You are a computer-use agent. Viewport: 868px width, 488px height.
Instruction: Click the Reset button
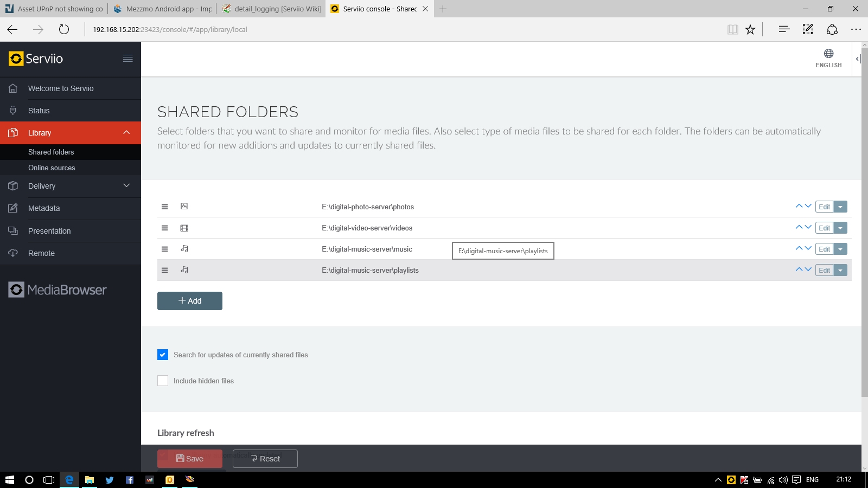(x=265, y=459)
